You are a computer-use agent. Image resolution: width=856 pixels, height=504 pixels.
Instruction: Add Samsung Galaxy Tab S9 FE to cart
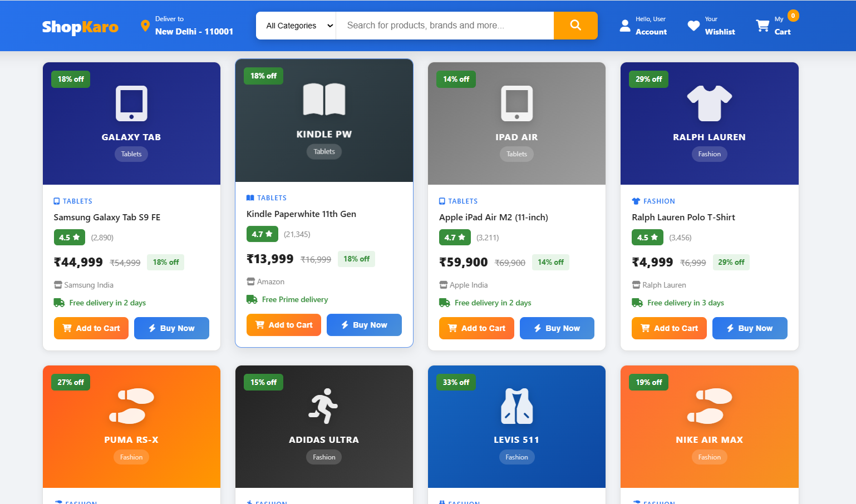pos(91,328)
